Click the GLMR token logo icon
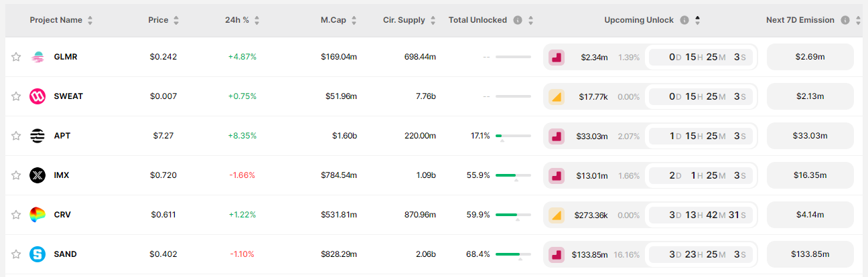Image resolution: width=868 pixels, height=277 pixels. 38,57
